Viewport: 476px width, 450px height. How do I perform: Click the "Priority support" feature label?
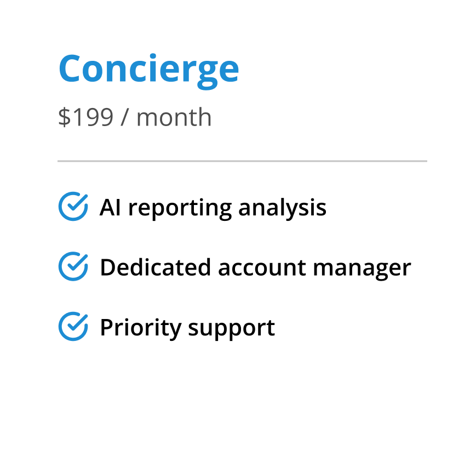(187, 328)
